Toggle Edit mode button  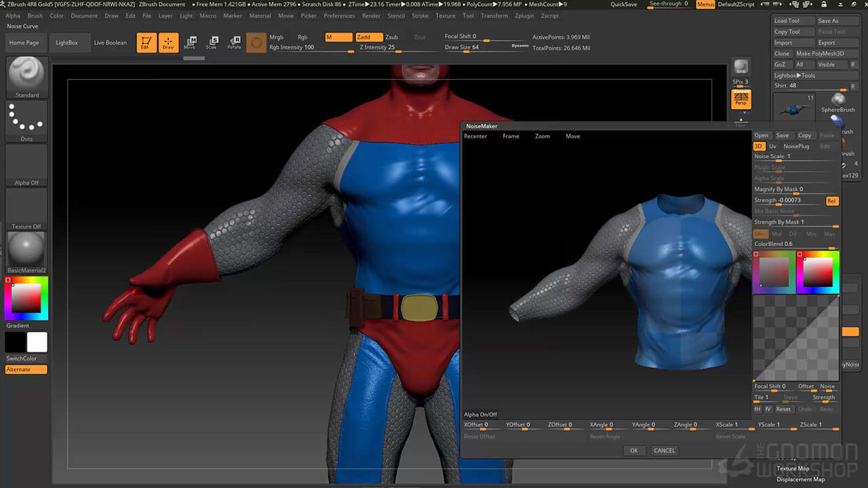pos(146,43)
